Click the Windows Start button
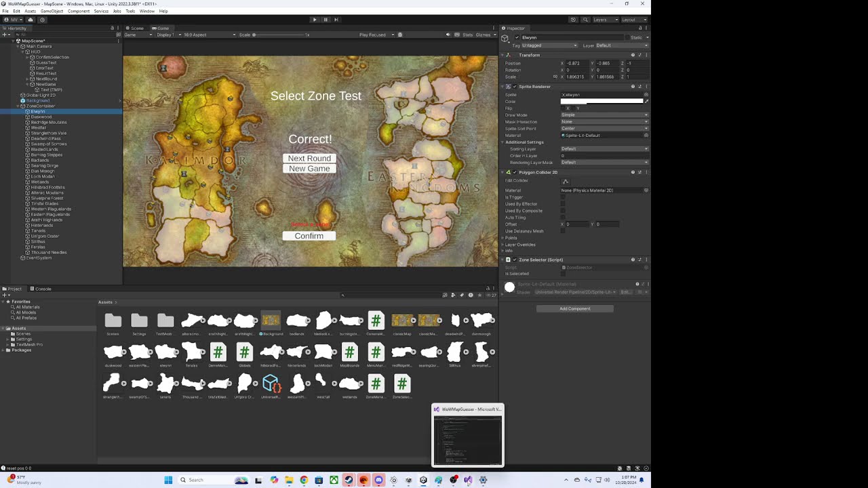The width and height of the screenshot is (868, 488). (168, 480)
